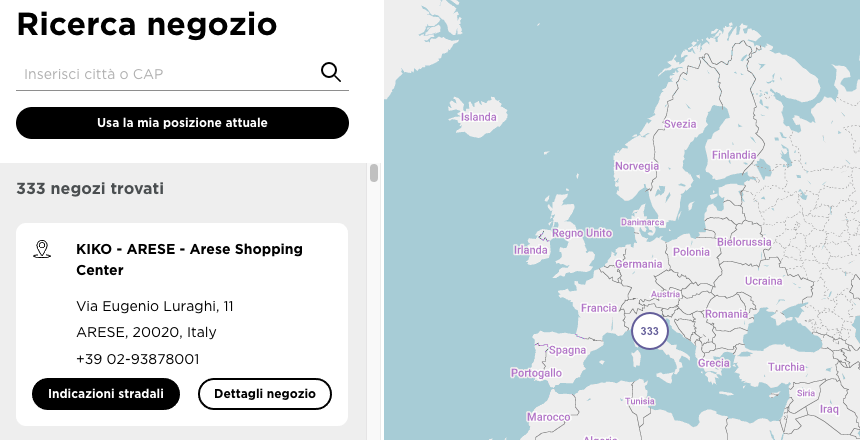Click the store list scrollbar handle
This screenshot has height=440, width=860.
[374, 173]
